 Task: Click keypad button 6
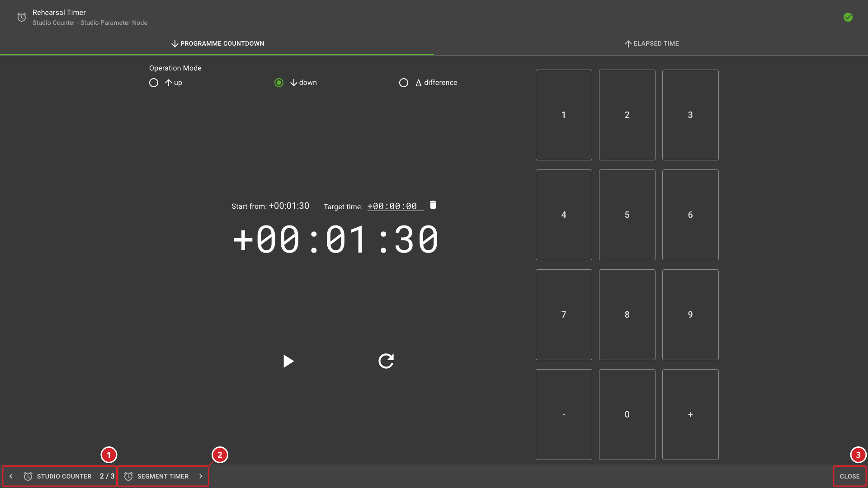[x=690, y=215]
